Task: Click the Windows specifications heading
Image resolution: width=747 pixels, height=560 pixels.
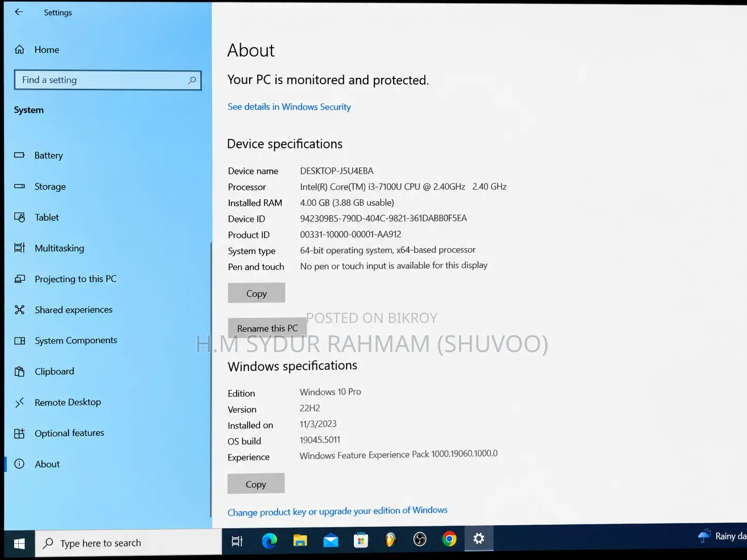Action: (293, 366)
